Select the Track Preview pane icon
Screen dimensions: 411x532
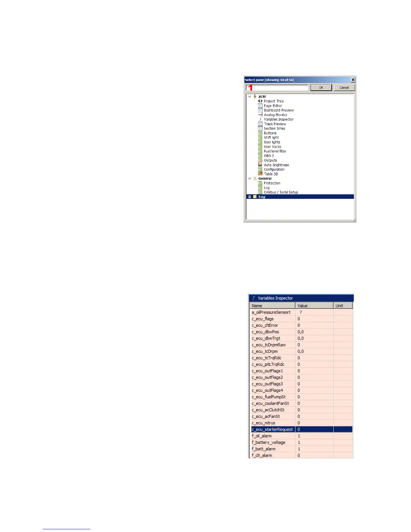coord(260,124)
